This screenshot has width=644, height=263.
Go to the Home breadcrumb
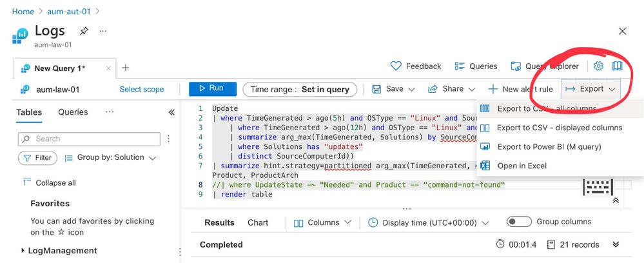pos(23,12)
